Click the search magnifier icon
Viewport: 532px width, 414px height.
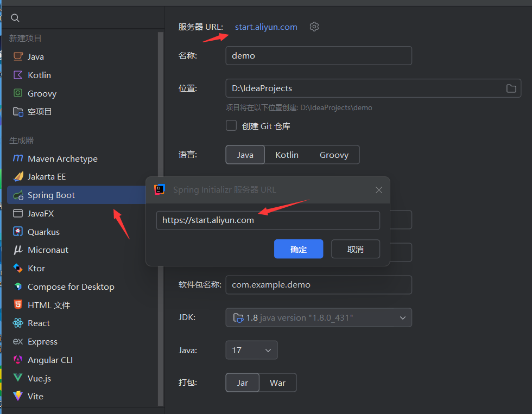point(15,17)
